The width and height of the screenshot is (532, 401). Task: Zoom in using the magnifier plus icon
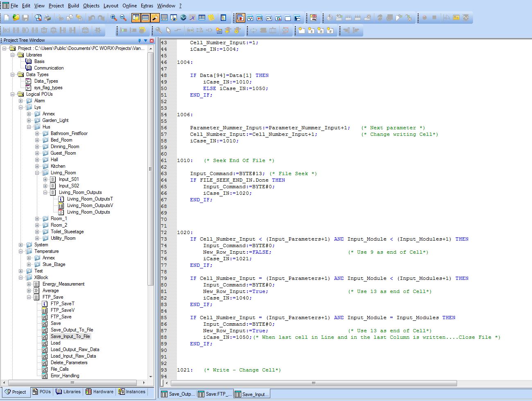click(x=114, y=18)
